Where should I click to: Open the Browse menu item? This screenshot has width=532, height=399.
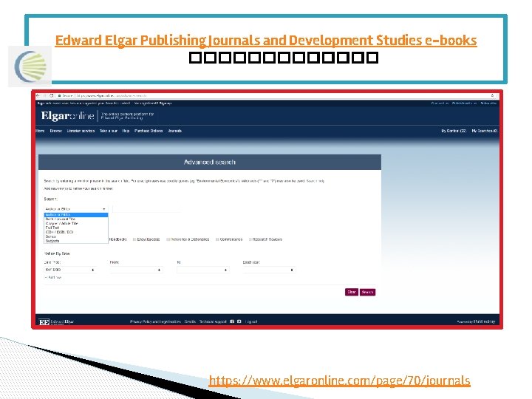pos(56,131)
